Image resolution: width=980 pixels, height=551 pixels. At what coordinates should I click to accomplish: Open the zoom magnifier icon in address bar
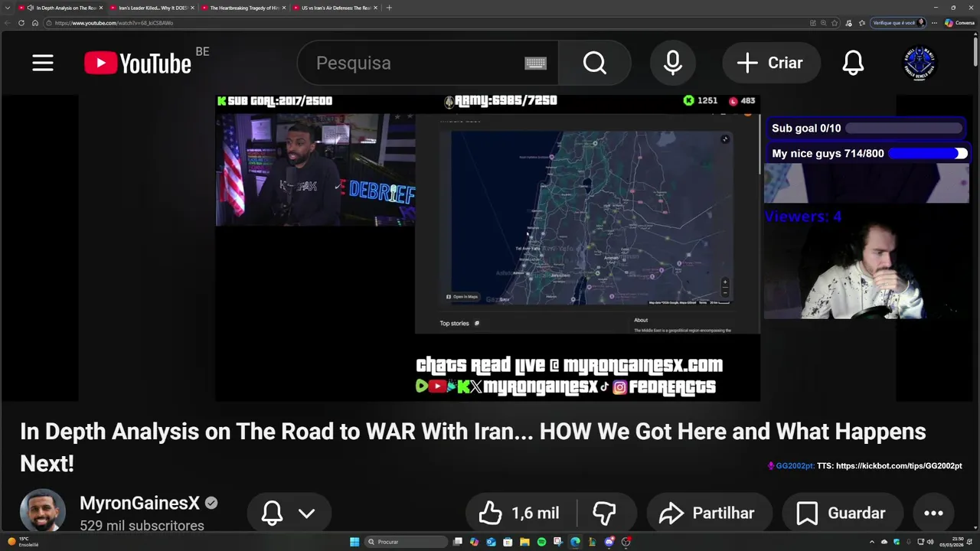point(824,23)
